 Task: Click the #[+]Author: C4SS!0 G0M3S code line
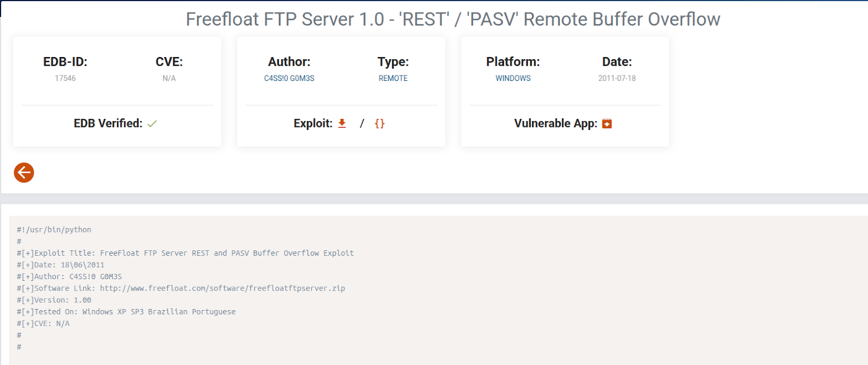coord(69,276)
